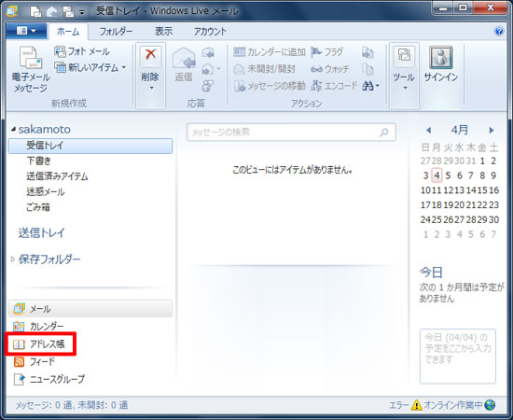
Task: Click the yellow エラー warning status icon
Action: (416, 405)
